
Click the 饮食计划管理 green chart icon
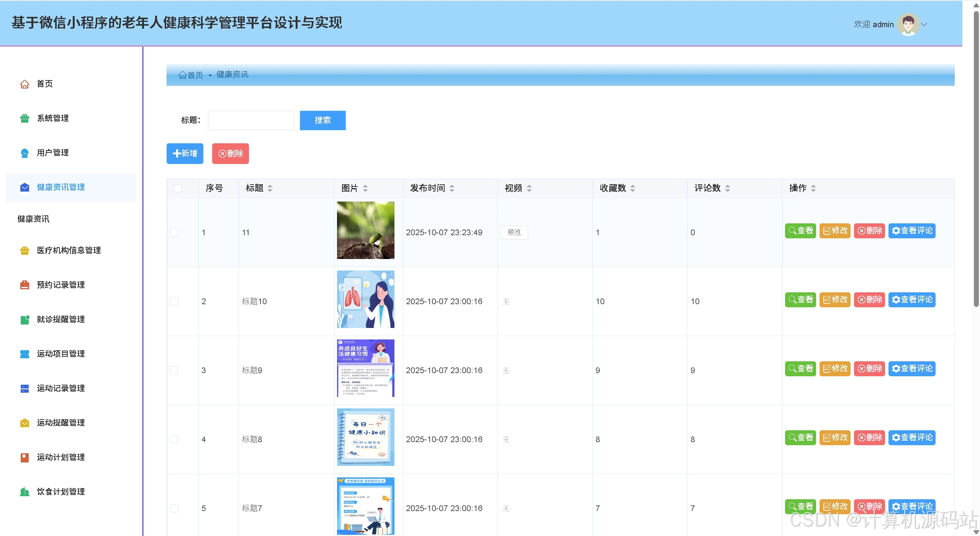pyautogui.click(x=25, y=492)
